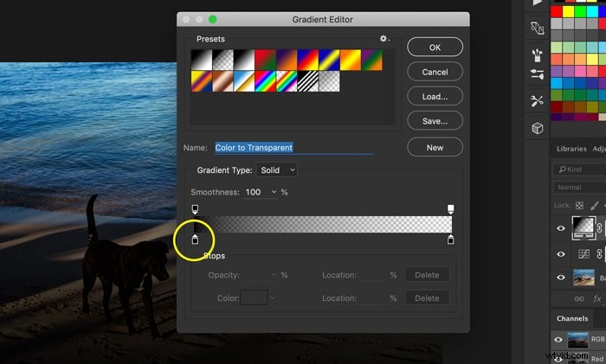Pick the Blue, Yellow, Blue gradient preset
This screenshot has height=364, width=606.
[x=329, y=60]
